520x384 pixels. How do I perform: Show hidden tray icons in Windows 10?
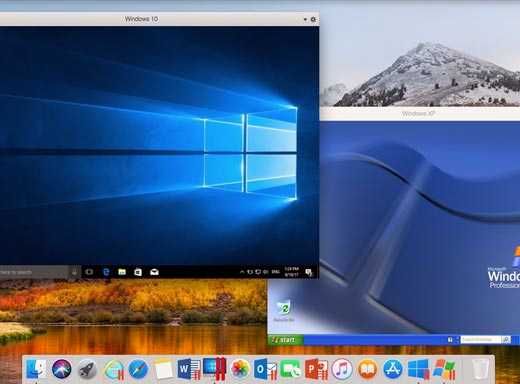coord(242,272)
